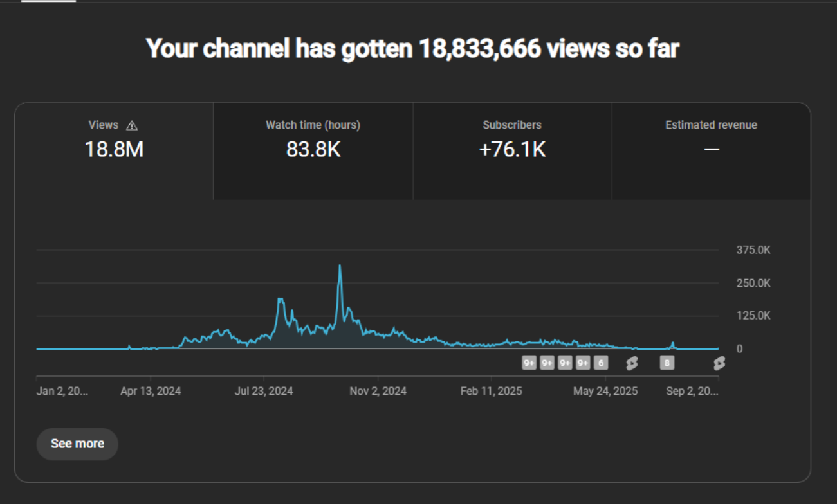Click the highest peak on the views chart
837x504 pixels.
340,266
